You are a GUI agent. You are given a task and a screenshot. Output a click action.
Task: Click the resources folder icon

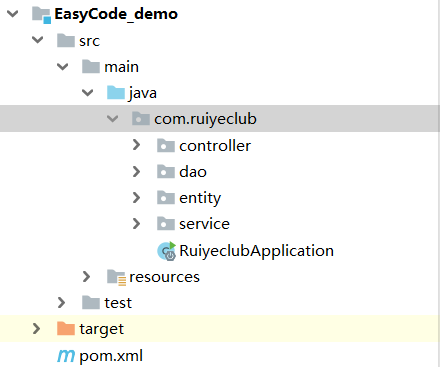[x=116, y=277]
